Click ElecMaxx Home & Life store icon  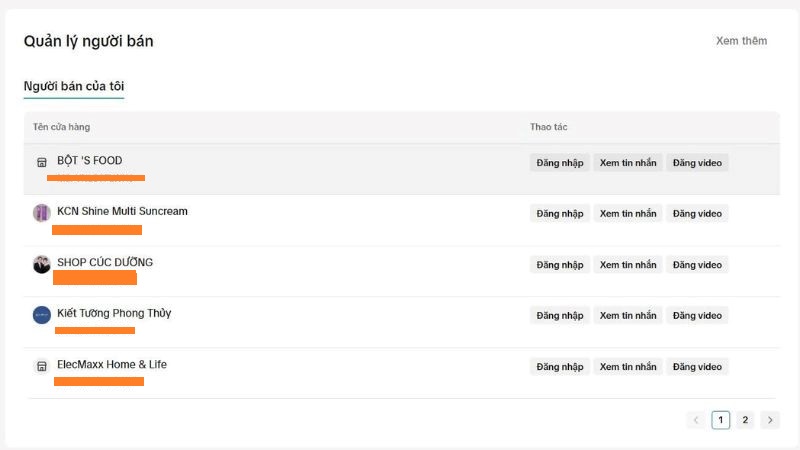tap(41, 366)
